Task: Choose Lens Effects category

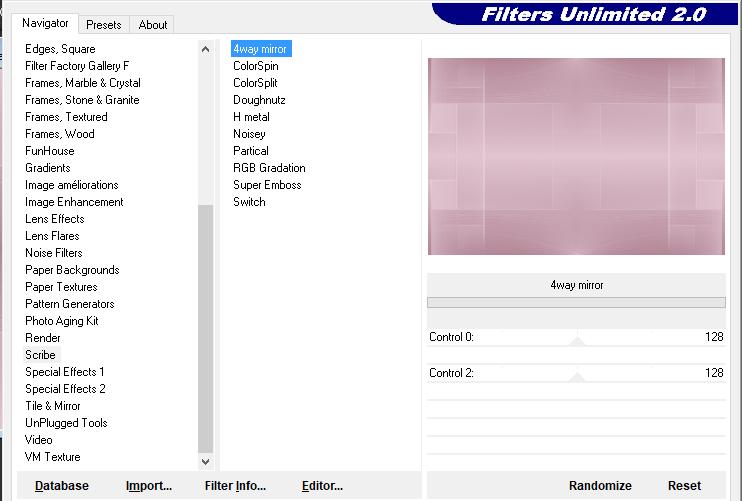Action: tap(54, 219)
